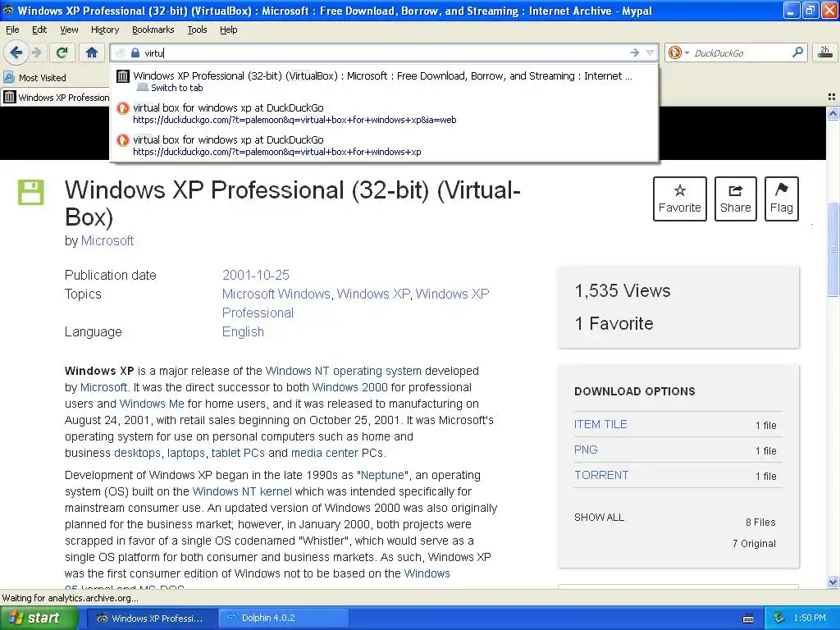This screenshot has width=840, height=630.
Task: Click the tablet PCs link
Action: (x=238, y=453)
